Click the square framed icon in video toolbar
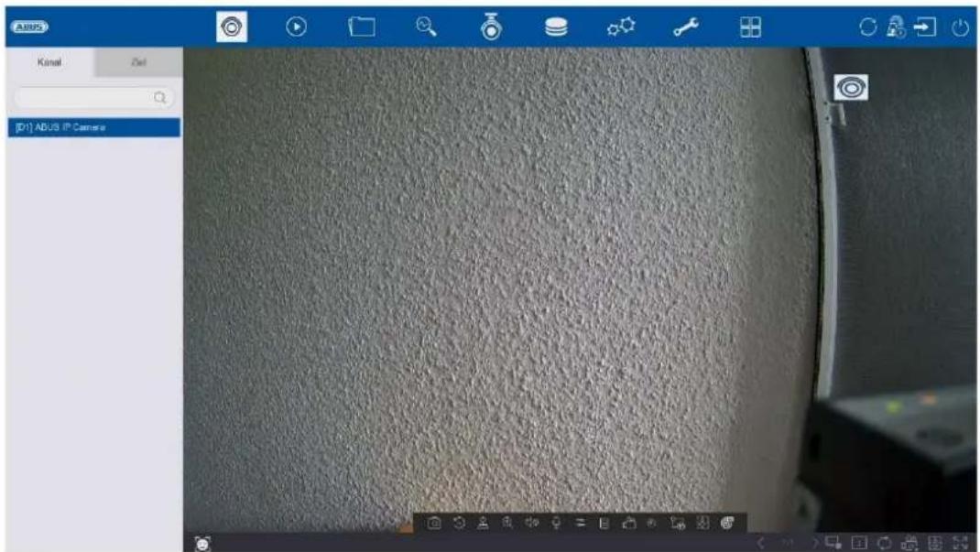The width and height of the screenshot is (980, 552). point(702,524)
